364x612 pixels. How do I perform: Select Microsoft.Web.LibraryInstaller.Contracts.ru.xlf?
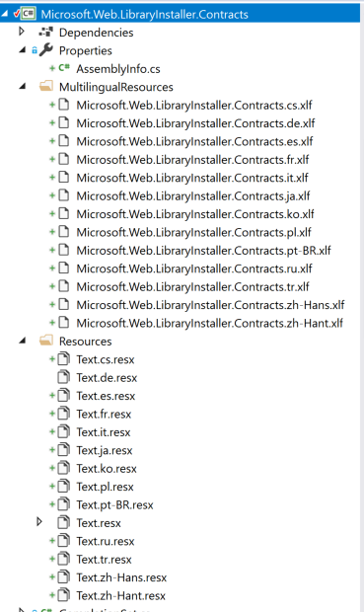point(194,268)
